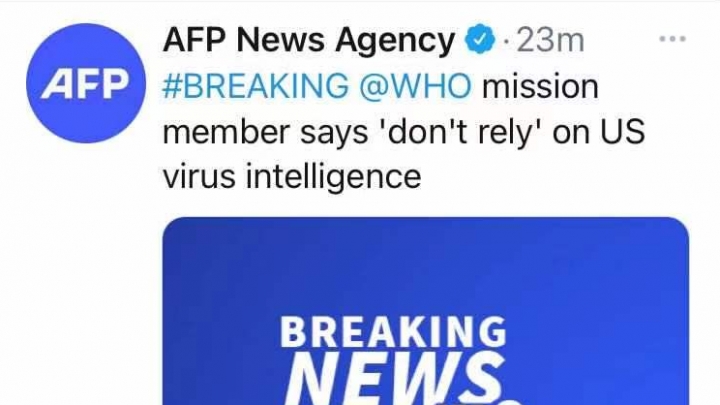Open the Breaking News image card
Image resolution: width=720 pixels, height=405 pixels.
[426, 311]
